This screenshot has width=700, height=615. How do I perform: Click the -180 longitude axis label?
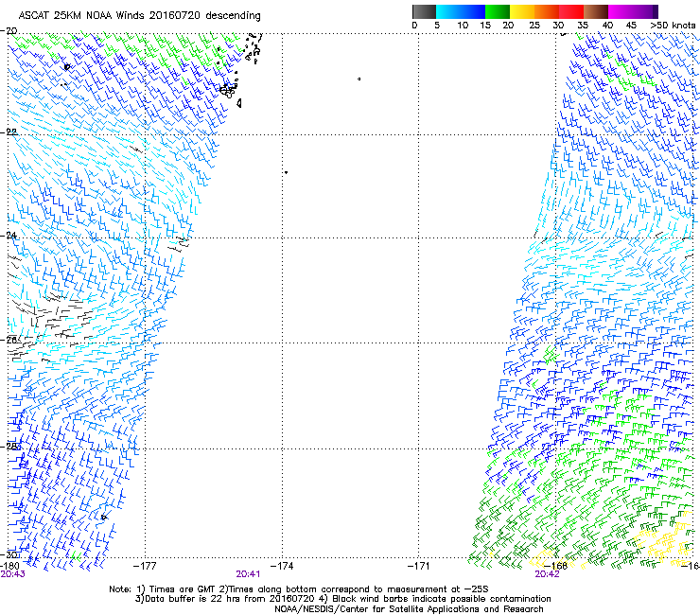point(9,566)
